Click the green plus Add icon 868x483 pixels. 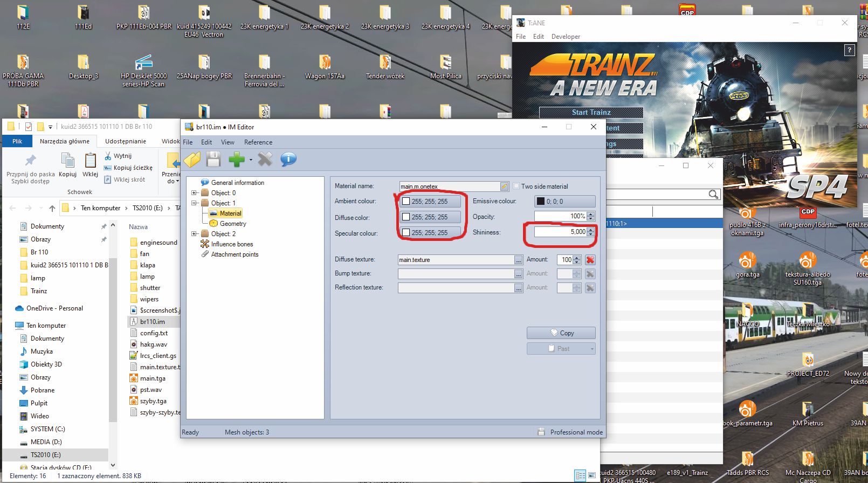pos(236,160)
